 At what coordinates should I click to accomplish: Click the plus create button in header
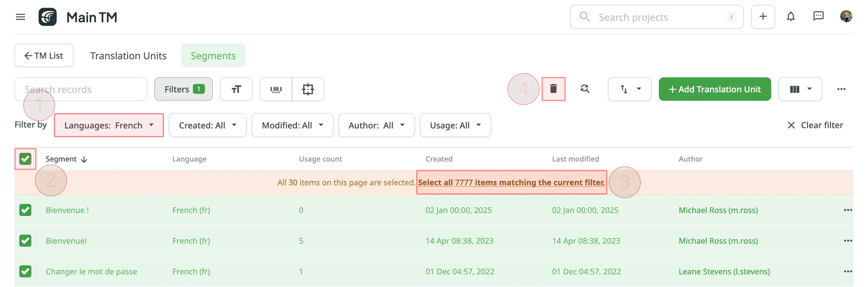tap(763, 17)
